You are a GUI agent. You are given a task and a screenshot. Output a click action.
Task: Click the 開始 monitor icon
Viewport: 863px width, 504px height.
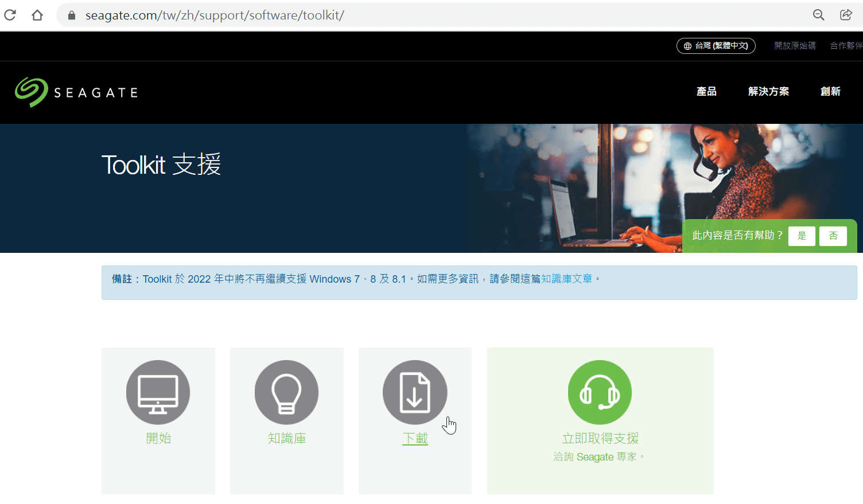[x=158, y=392]
